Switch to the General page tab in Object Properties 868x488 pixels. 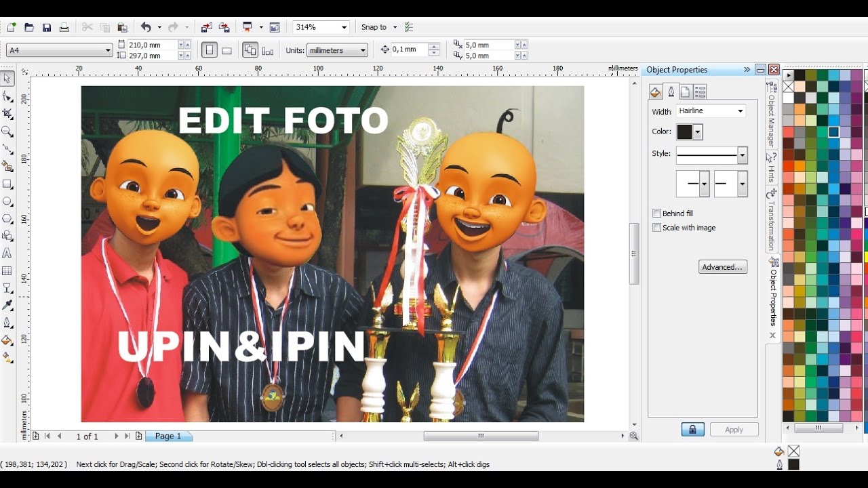(x=686, y=91)
